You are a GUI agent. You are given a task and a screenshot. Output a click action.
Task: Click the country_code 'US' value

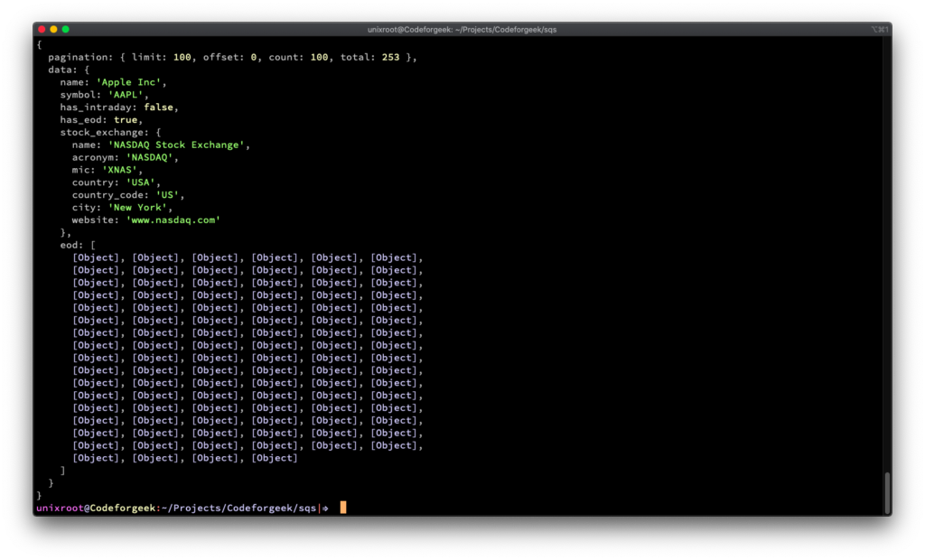click(171, 194)
